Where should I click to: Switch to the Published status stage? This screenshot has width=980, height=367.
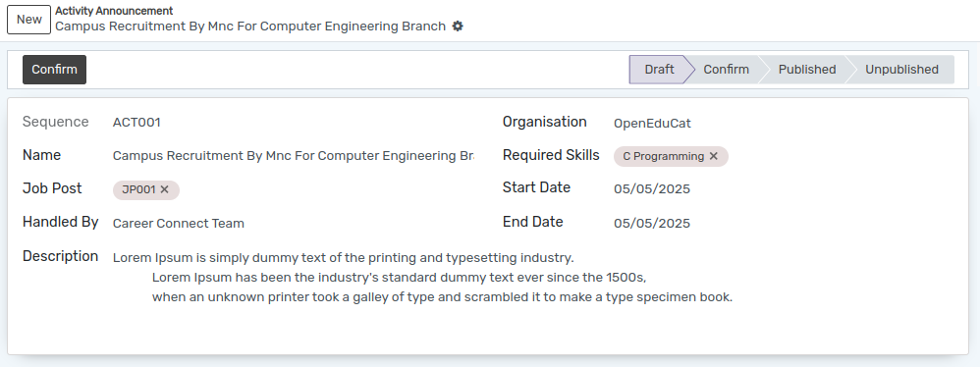click(806, 70)
